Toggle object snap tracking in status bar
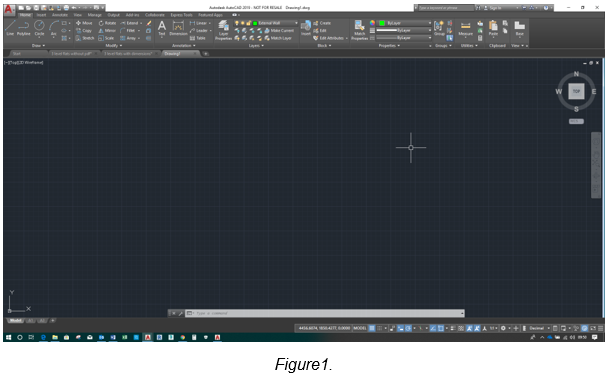The image size is (608, 376). pos(433,328)
